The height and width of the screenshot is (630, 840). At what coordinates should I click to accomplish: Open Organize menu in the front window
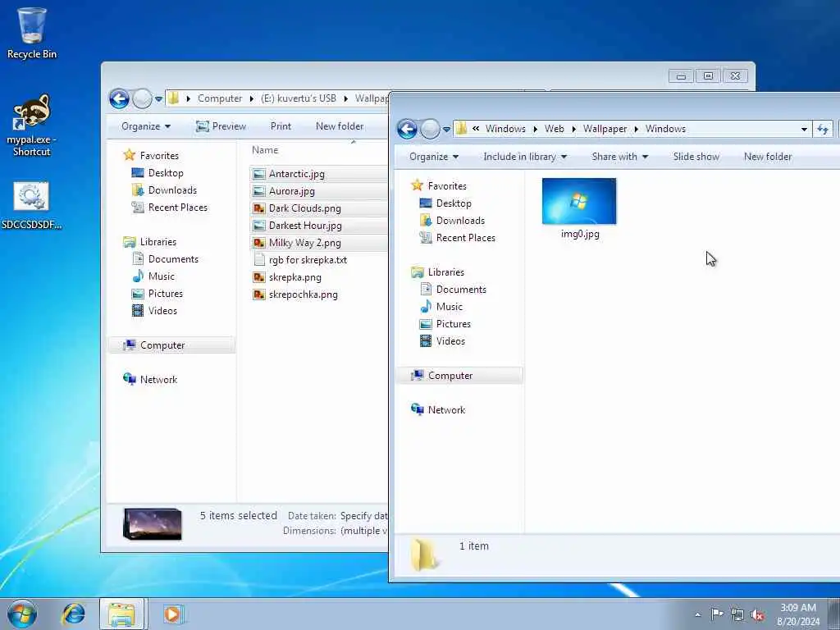tap(434, 157)
